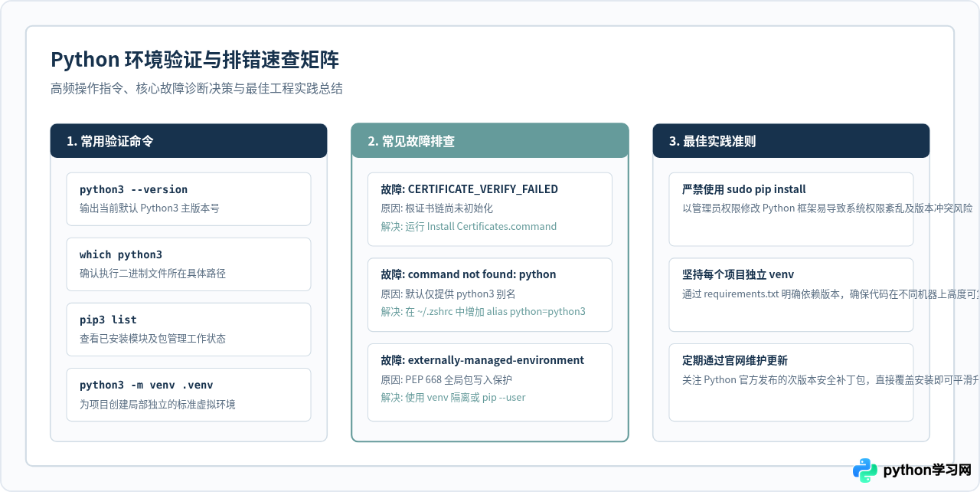This screenshot has height=492, width=980.
Task: Click the 'python3 --version' command card
Action: tap(188, 199)
